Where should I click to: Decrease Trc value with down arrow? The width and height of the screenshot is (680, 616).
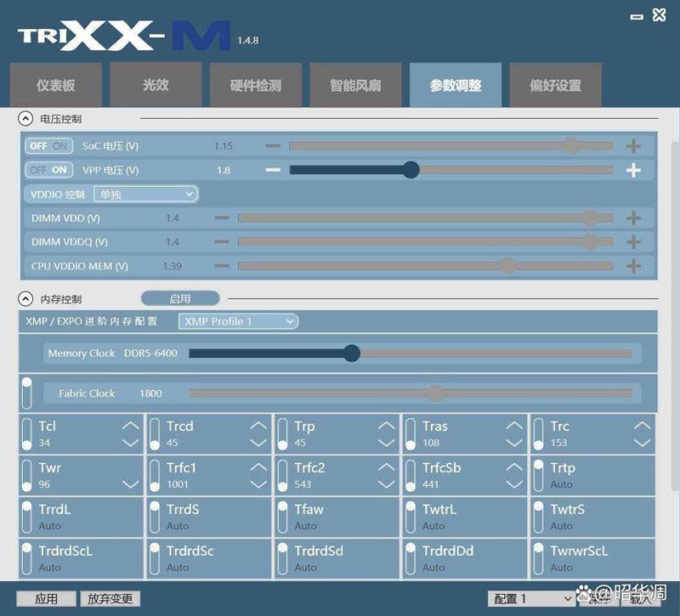(642, 443)
